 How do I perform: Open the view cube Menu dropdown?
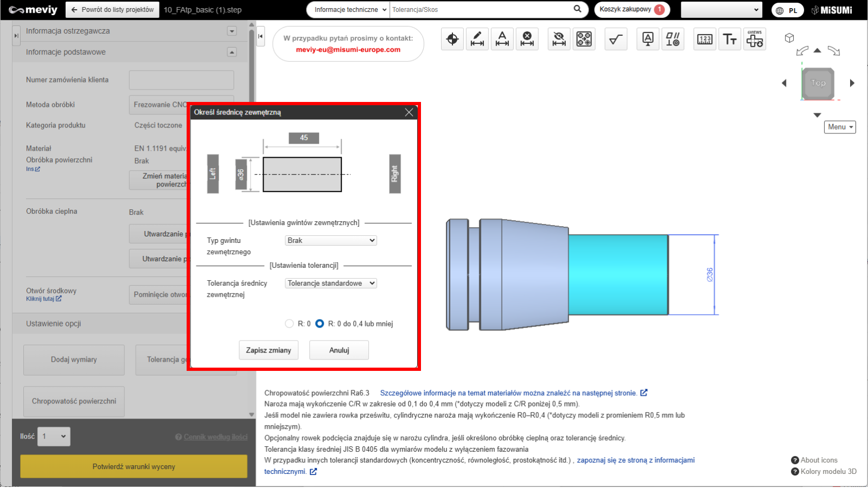840,127
